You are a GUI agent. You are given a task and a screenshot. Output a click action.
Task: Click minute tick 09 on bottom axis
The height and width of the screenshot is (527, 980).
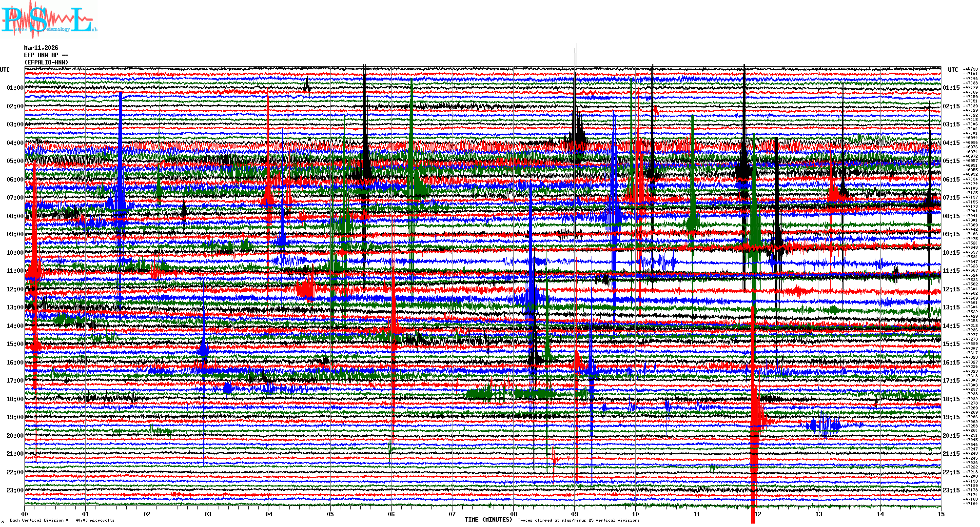575,514
